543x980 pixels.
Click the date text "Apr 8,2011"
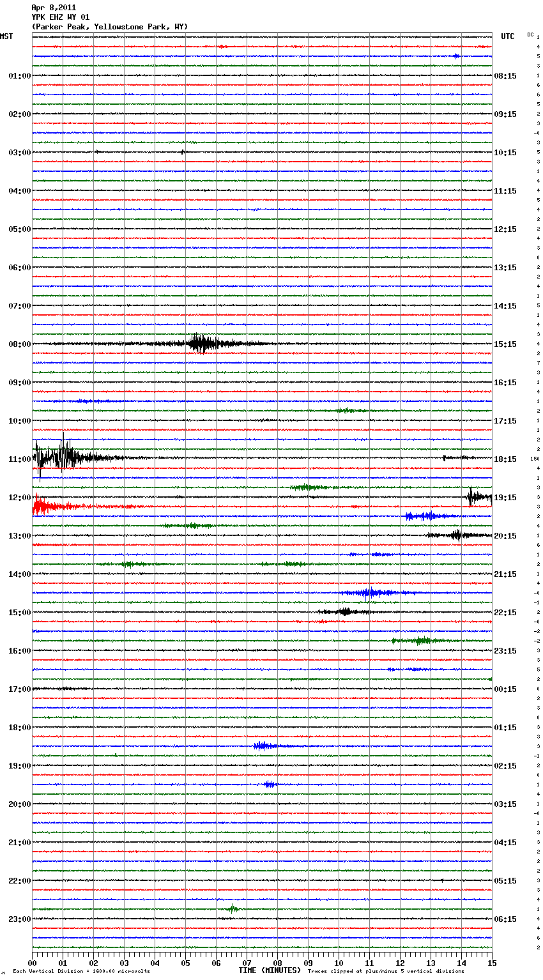tap(54, 8)
